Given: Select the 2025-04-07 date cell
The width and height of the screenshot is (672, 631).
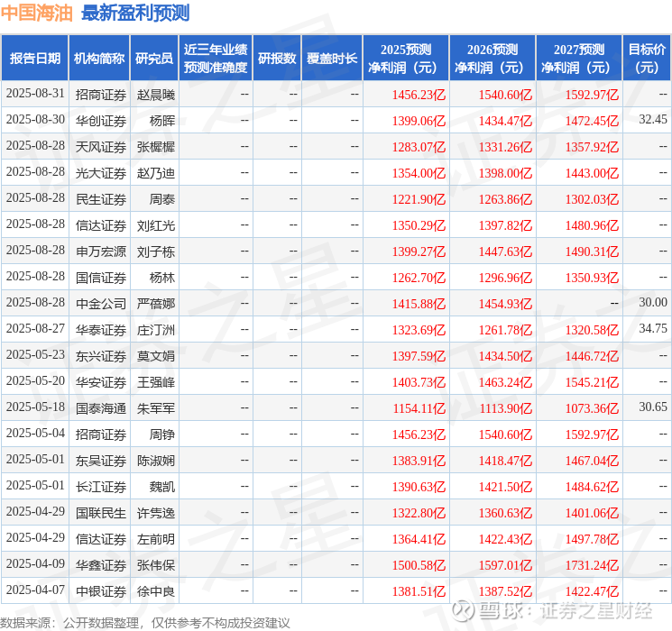Looking at the screenshot, I should click(x=35, y=590).
